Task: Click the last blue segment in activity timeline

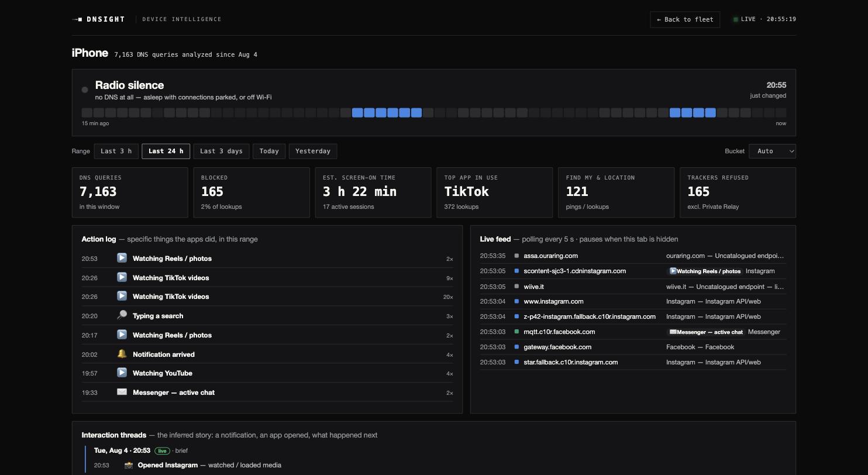Action: pos(710,112)
